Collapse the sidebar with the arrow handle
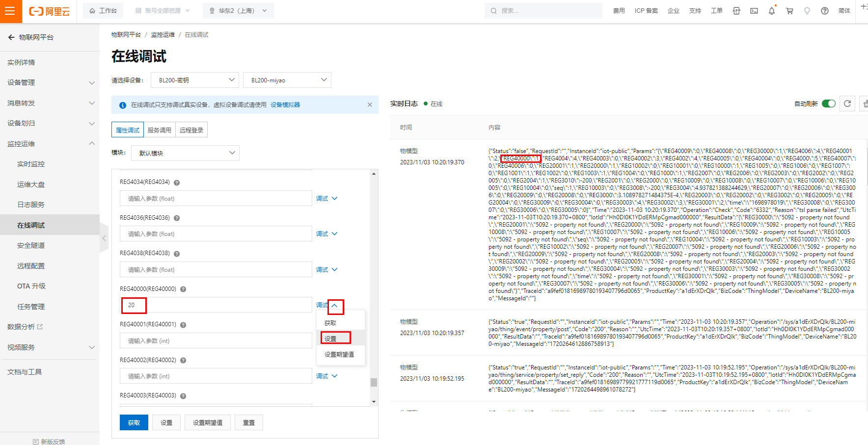This screenshot has height=445, width=868. coord(104,238)
